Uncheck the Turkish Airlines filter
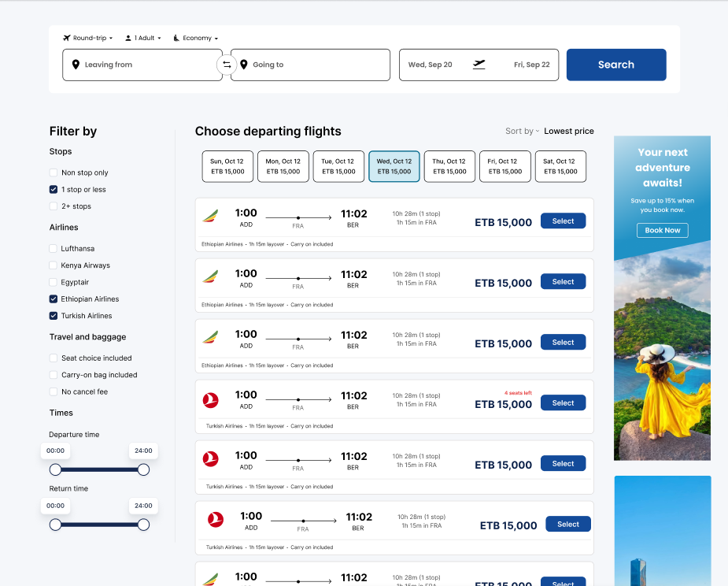 [x=54, y=316]
